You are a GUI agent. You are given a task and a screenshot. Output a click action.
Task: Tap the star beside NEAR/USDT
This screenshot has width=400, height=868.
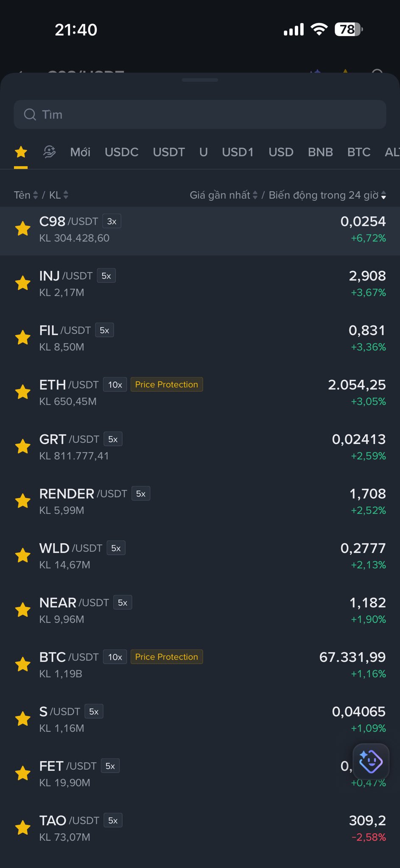(x=23, y=610)
